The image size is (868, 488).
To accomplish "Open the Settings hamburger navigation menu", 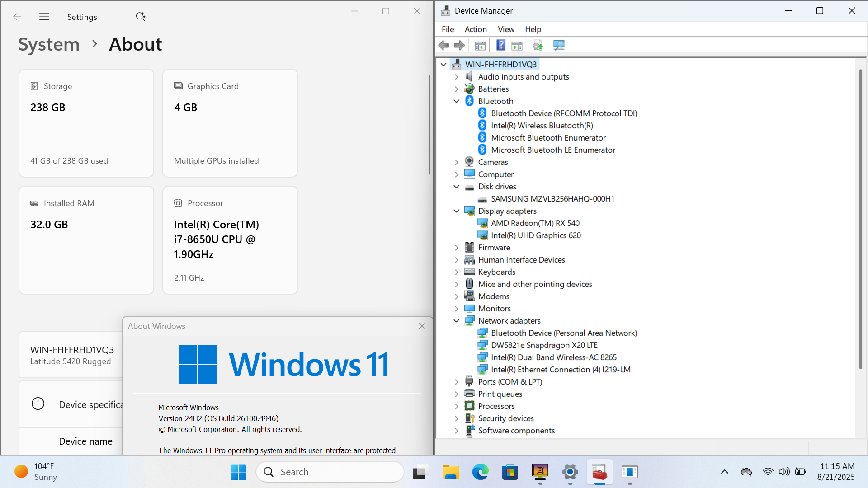I will (x=44, y=17).
